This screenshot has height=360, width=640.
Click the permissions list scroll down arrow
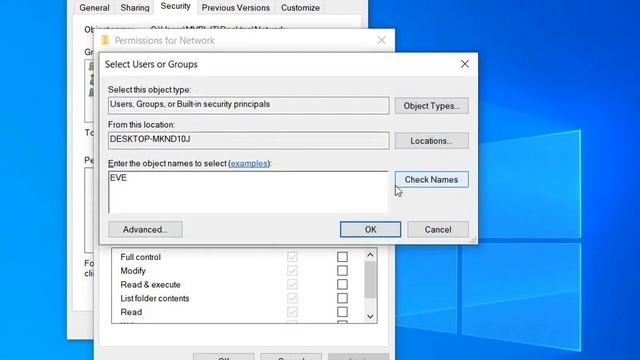[x=370, y=316]
